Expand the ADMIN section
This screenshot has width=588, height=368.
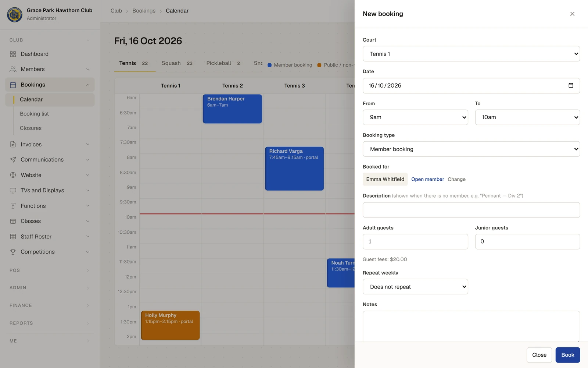click(50, 288)
